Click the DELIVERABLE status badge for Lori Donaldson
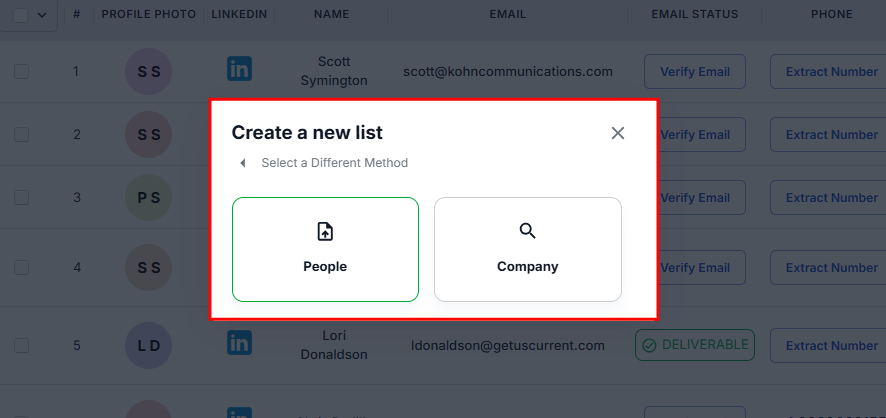Viewport: 886px width, 418px height. (x=695, y=345)
